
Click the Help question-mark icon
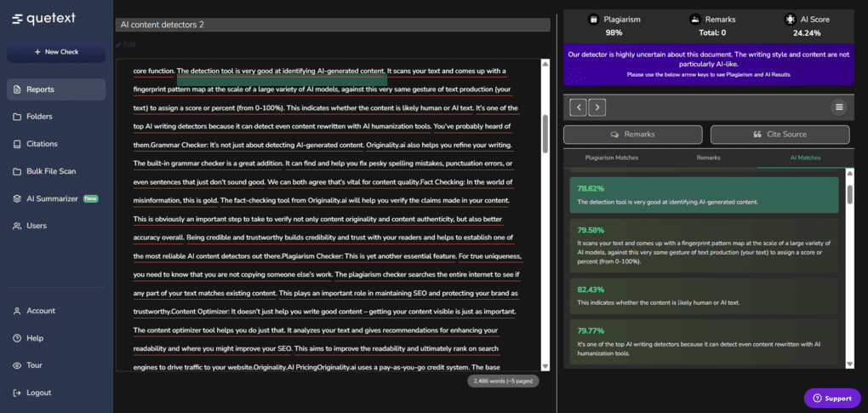click(17, 338)
